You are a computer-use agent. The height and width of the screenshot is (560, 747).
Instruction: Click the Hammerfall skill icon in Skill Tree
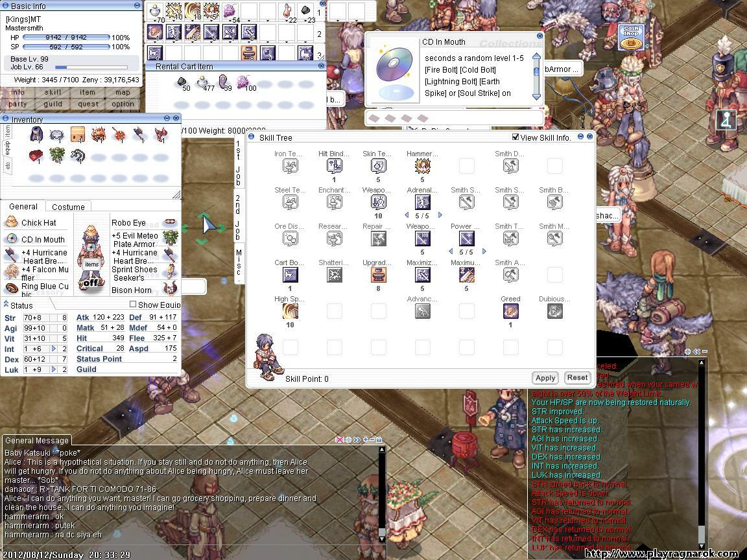(422, 166)
